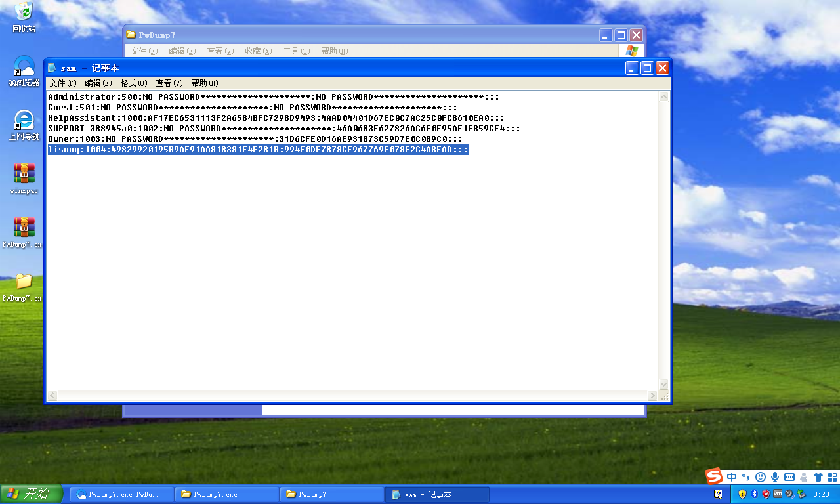This screenshot has width=840, height=504.
Task: Click the Bluetooth tray icon
Action: [754, 494]
